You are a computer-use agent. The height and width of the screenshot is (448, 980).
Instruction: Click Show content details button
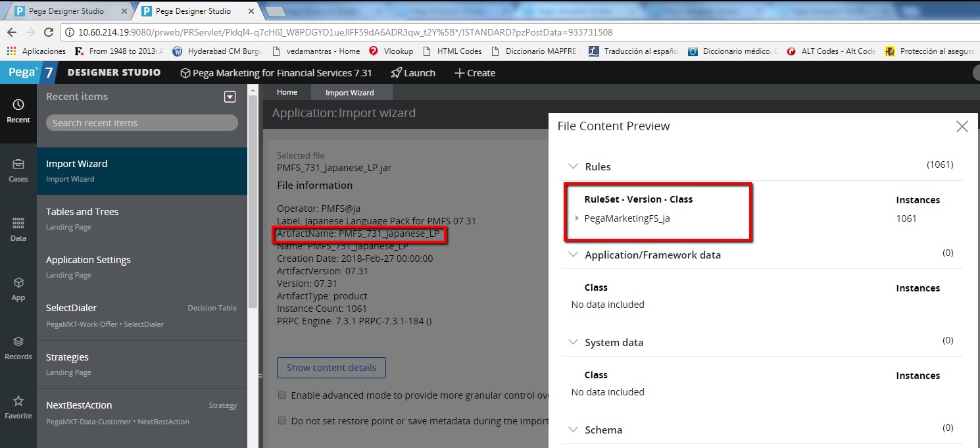point(331,368)
